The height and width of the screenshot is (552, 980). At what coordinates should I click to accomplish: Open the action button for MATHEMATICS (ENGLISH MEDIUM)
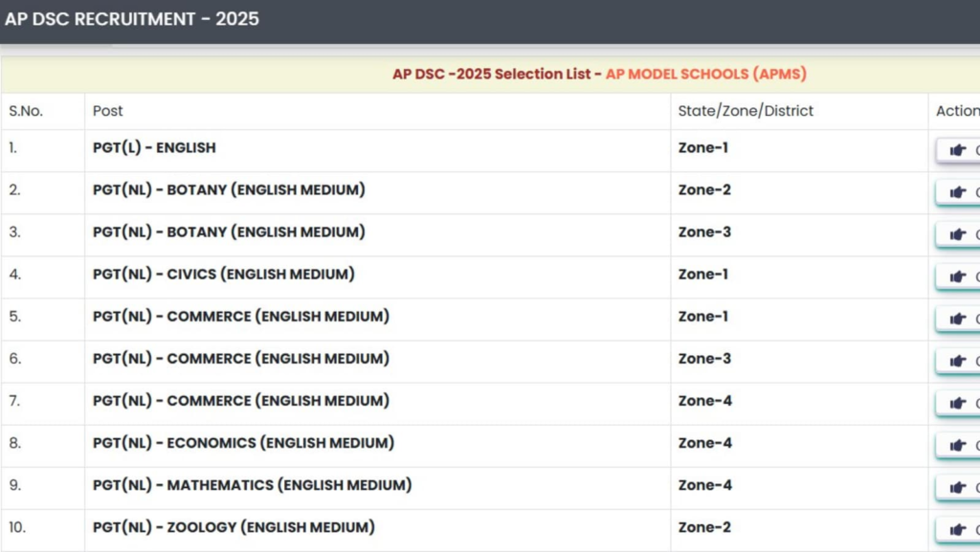pos(957,487)
